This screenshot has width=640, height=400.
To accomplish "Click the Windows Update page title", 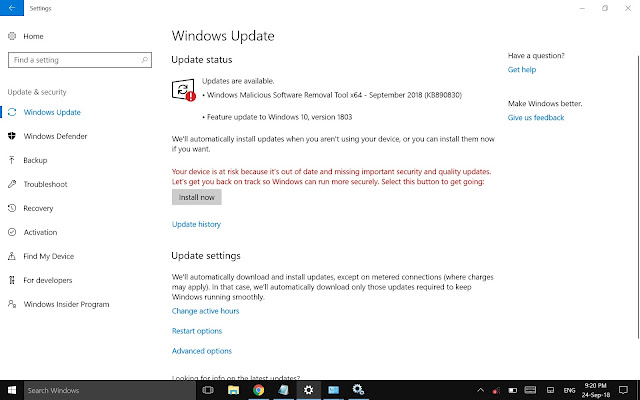I will 223,36.
